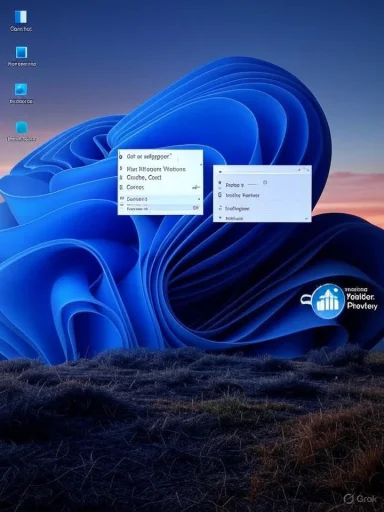This screenshot has width=384, height=512.
Task: Choose the second entry ending in 'Webone'
Action: pyautogui.click(x=156, y=169)
